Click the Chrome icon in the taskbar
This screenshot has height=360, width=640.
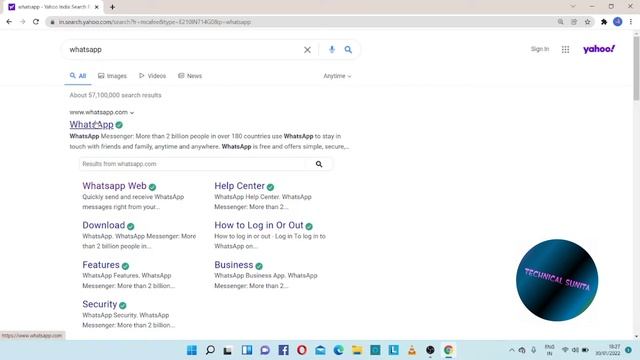pos(448,350)
